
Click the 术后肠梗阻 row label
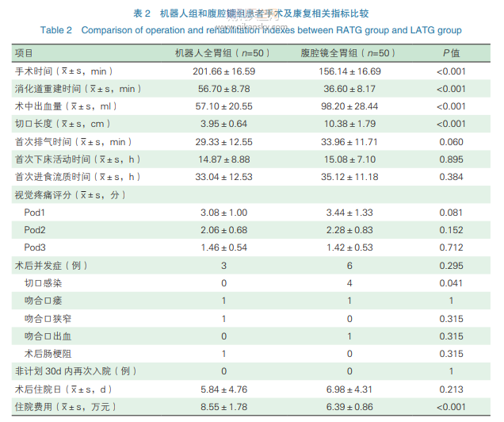(48, 354)
